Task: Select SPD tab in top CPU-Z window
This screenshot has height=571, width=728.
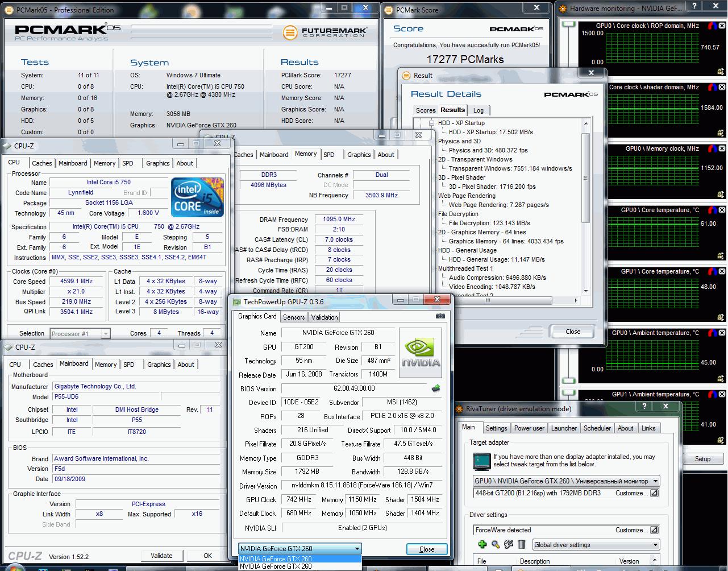Action: click(x=128, y=163)
